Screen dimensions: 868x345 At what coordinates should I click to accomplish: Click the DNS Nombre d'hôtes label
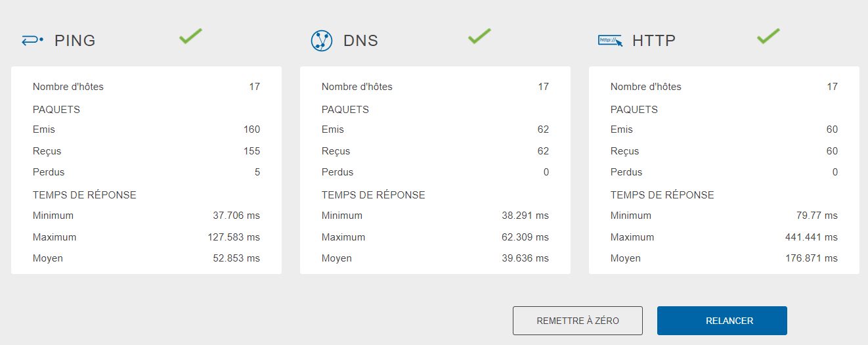[357, 87]
